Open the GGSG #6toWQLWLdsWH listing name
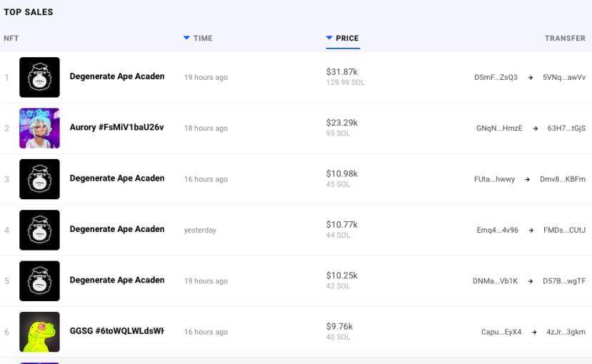This screenshot has height=364, width=592. click(116, 331)
